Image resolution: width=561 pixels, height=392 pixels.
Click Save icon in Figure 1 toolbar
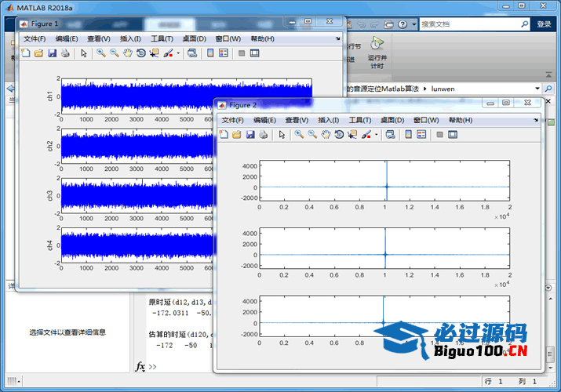point(52,53)
